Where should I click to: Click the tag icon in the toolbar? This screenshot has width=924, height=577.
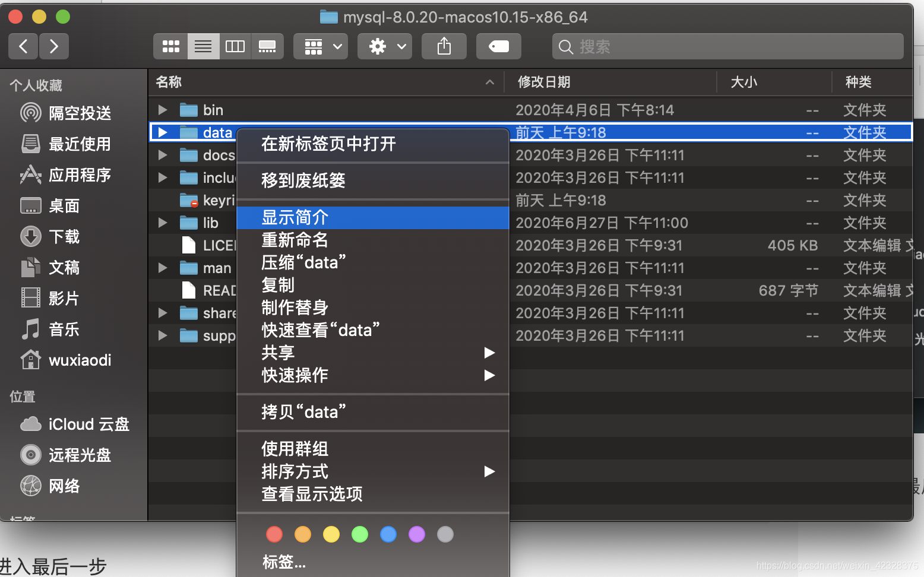click(498, 46)
